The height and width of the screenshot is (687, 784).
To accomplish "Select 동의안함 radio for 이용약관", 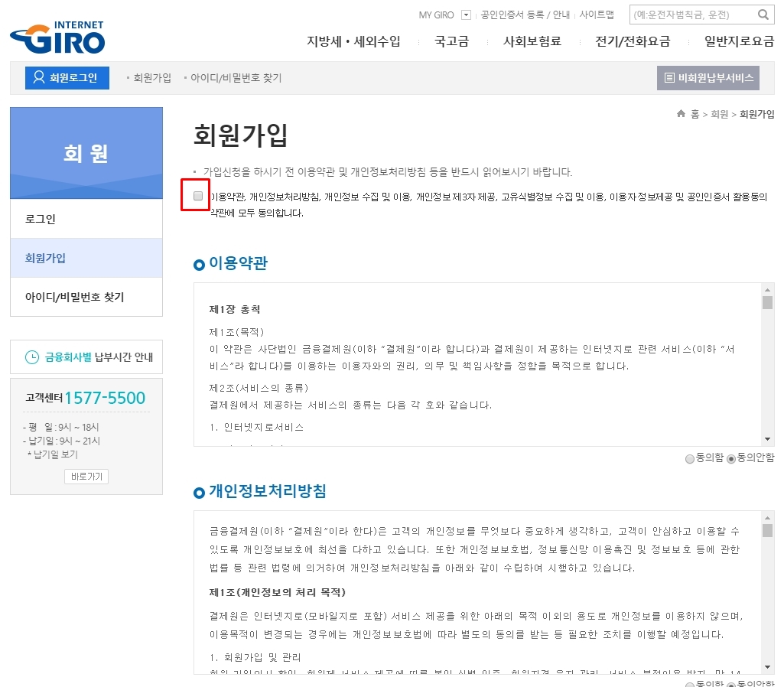I will pos(731,458).
